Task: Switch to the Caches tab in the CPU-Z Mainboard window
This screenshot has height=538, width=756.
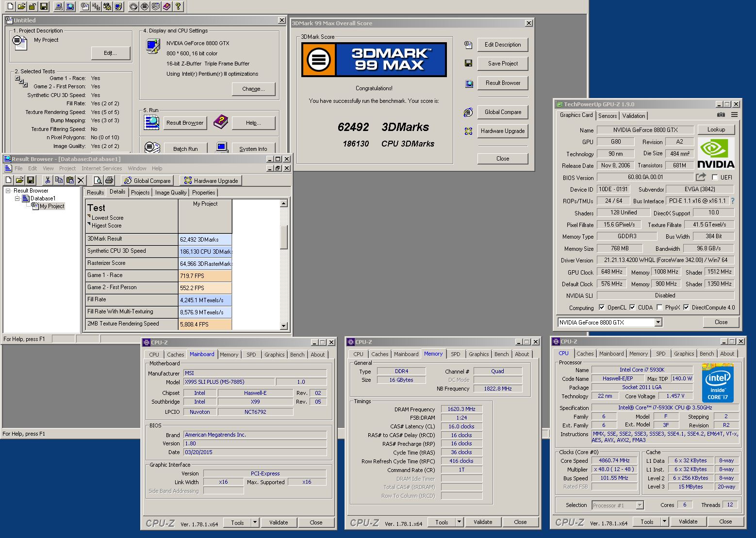Action: tap(175, 355)
